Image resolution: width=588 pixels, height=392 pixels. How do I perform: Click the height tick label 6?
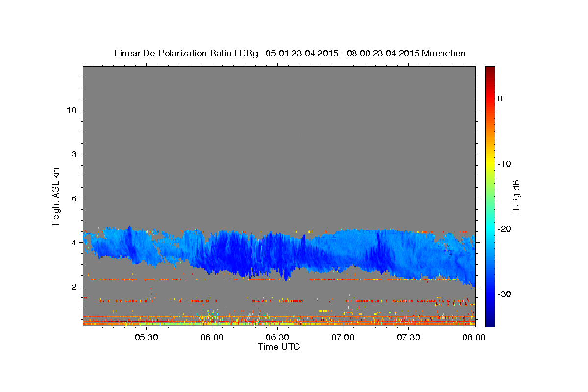pyautogui.click(x=73, y=198)
